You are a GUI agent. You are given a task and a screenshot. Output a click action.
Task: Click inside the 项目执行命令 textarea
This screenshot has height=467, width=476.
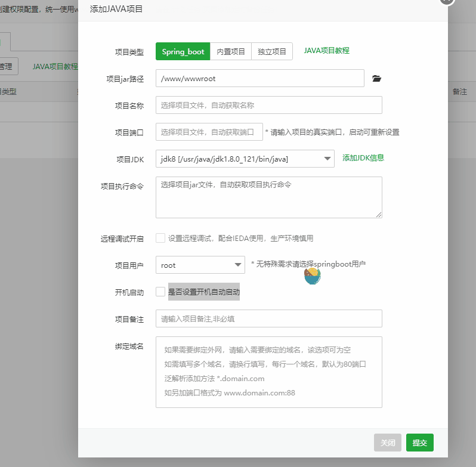[x=268, y=197]
